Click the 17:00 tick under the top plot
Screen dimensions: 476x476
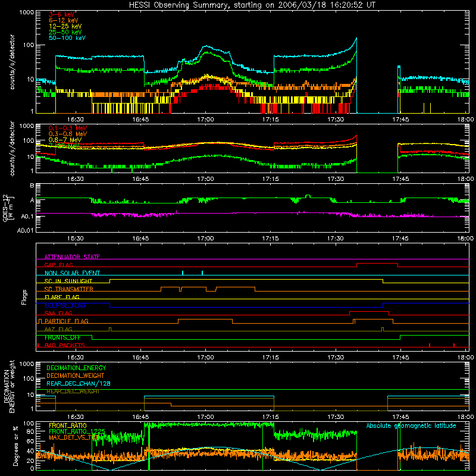tap(205, 120)
